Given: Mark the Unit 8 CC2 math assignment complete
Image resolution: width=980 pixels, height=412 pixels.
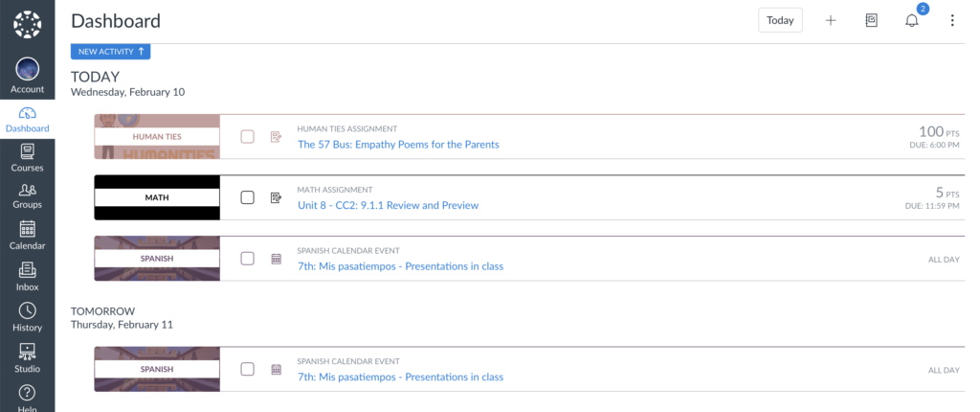Looking at the screenshot, I should point(248,197).
